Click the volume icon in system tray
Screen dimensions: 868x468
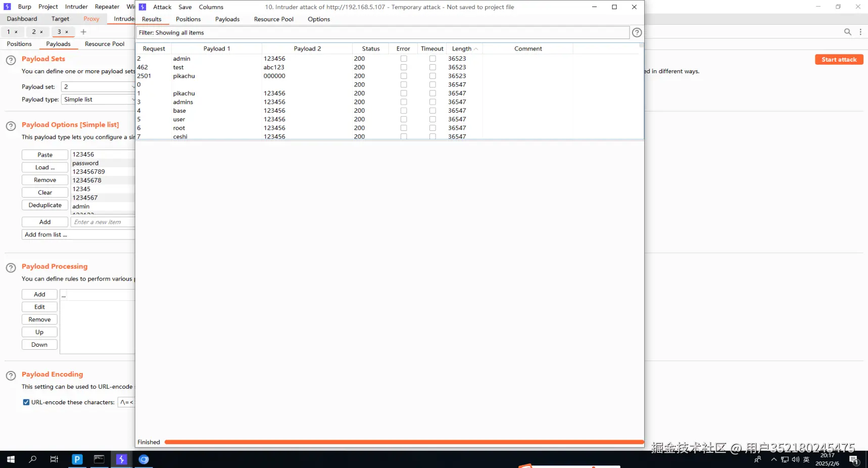(795, 459)
